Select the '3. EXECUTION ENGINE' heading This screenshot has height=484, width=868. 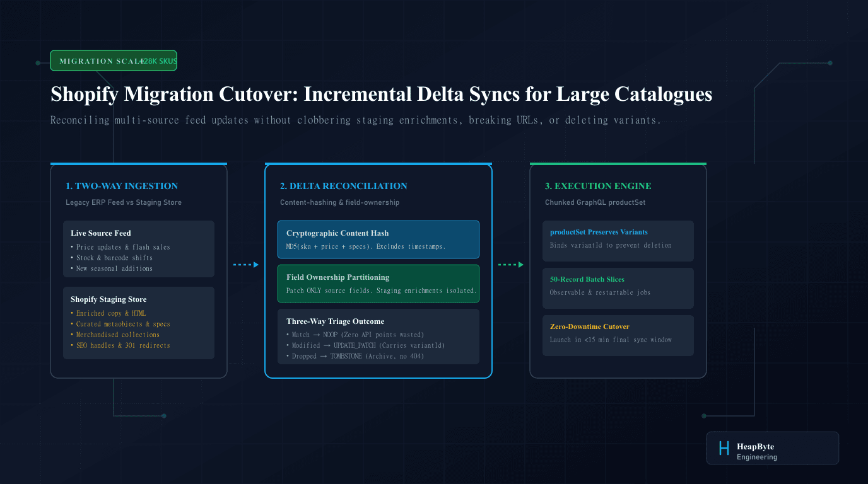(598, 186)
